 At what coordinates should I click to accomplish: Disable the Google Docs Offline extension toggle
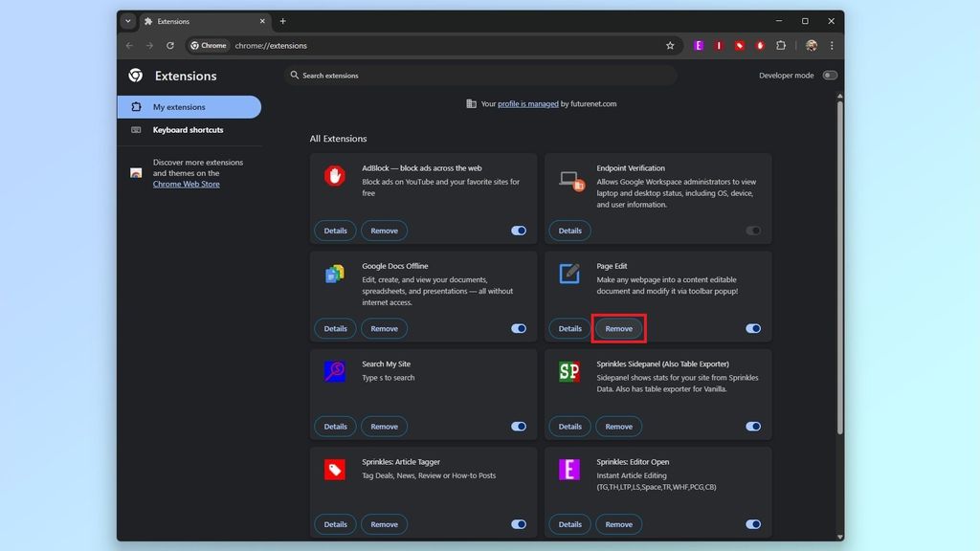tap(518, 328)
